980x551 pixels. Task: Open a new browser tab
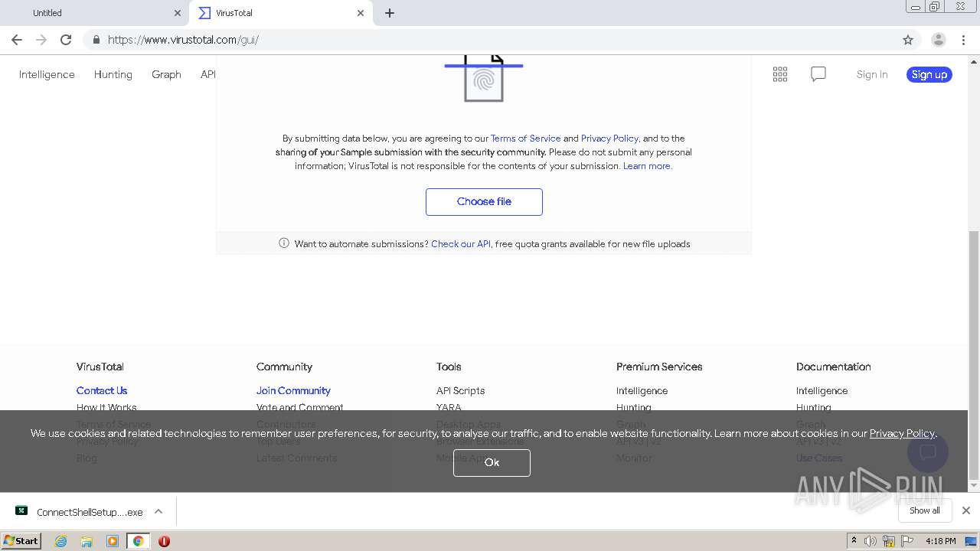(x=390, y=13)
